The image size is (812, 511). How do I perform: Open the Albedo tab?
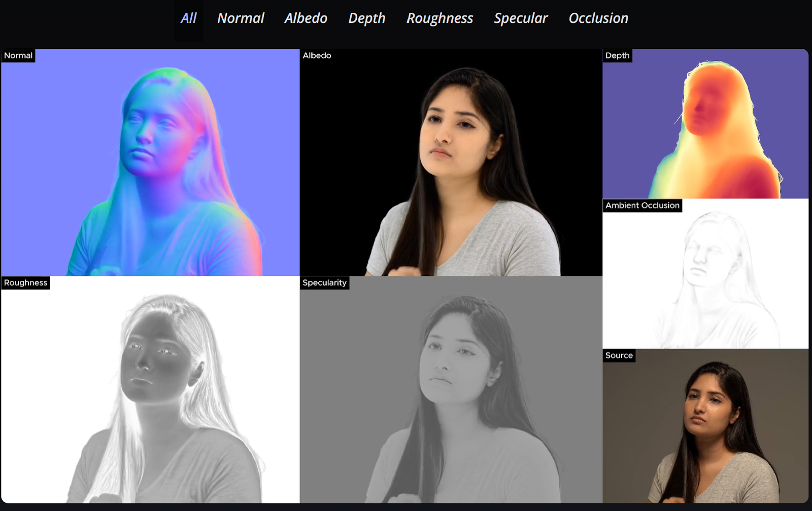(x=306, y=18)
